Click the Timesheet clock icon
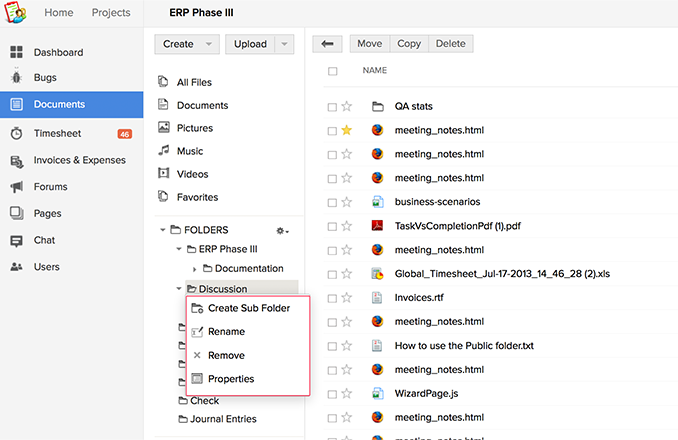 point(16,133)
